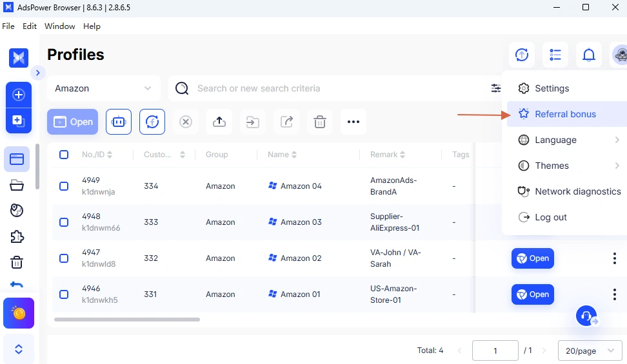Open more options for Amazon 02 row
The image size is (627, 364).
(x=615, y=258)
